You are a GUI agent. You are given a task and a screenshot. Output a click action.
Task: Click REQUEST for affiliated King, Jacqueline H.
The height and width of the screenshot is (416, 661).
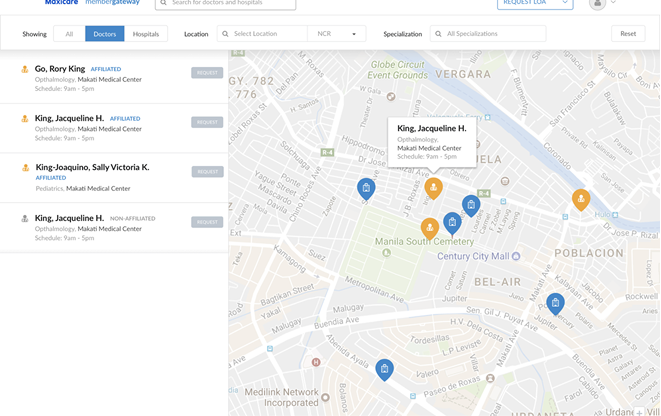click(x=207, y=122)
